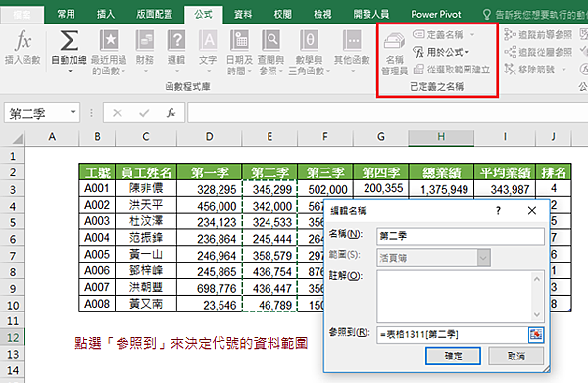Click the collapse dialog range selector icon
The width and height of the screenshot is (588, 383).
(x=536, y=334)
